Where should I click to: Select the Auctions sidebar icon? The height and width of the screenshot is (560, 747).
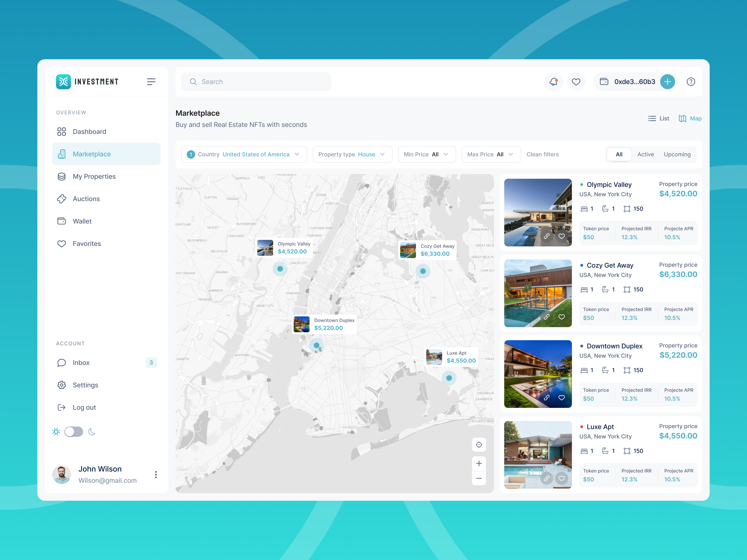pos(61,199)
